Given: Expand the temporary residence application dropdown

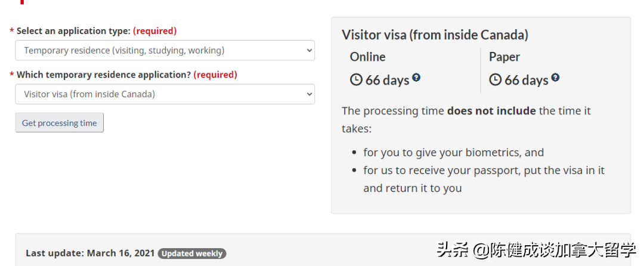Looking at the screenshot, I should click(x=165, y=94).
